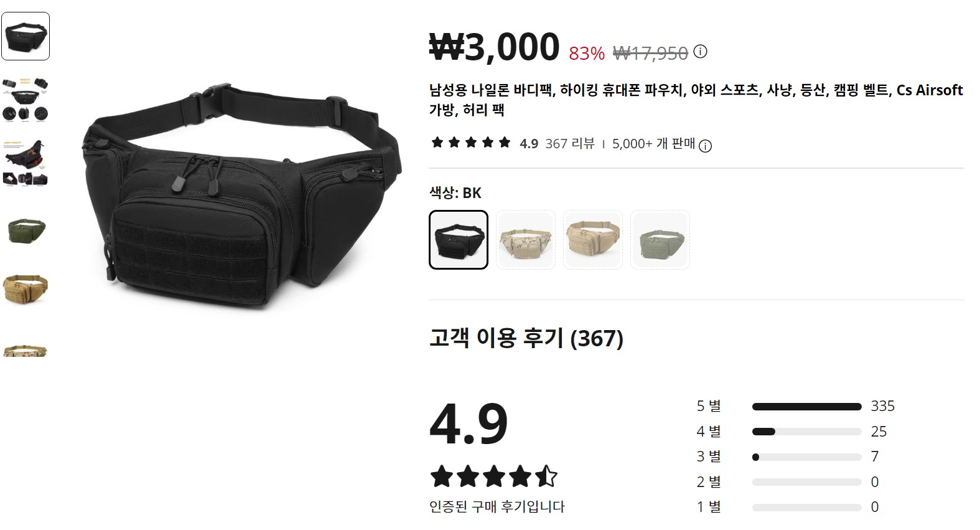Filter reviews by 4 별 rating bar
This screenshot has height=530, width=980.
tap(807, 432)
